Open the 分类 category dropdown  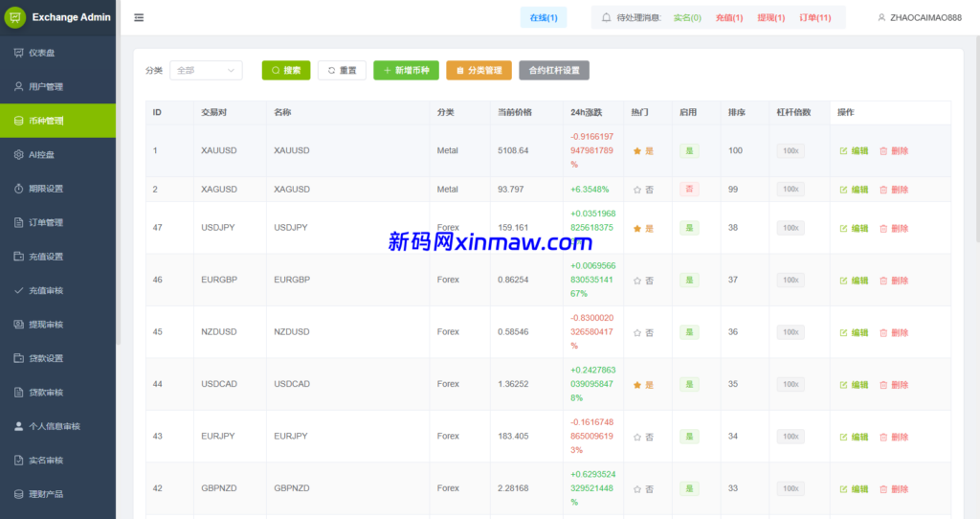(206, 70)
